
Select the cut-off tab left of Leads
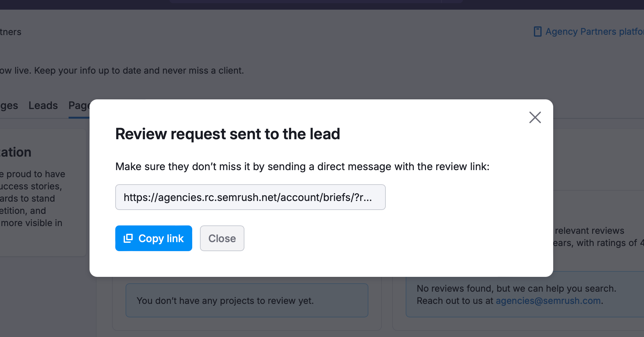[x=9, y=105]
